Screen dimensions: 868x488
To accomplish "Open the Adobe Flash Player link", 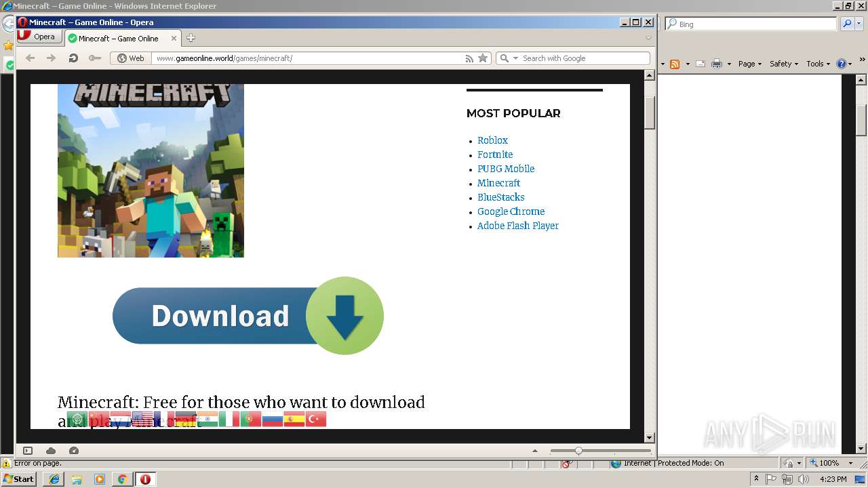I will click(518, 226).
